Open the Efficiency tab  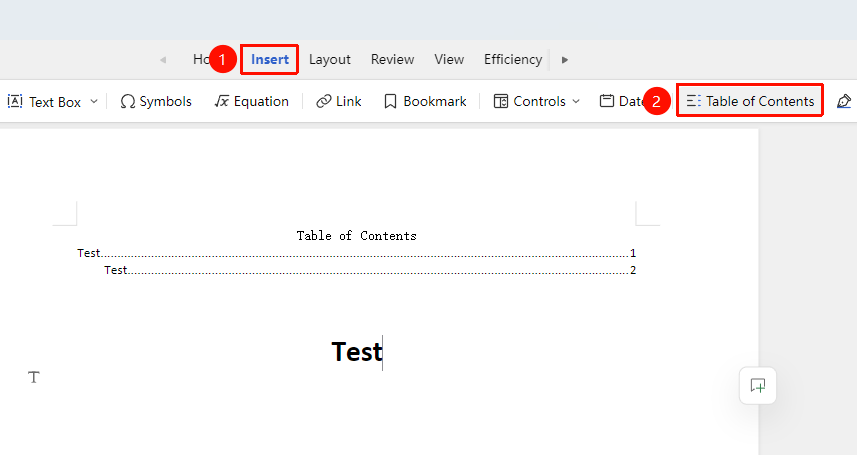point(513,59)
